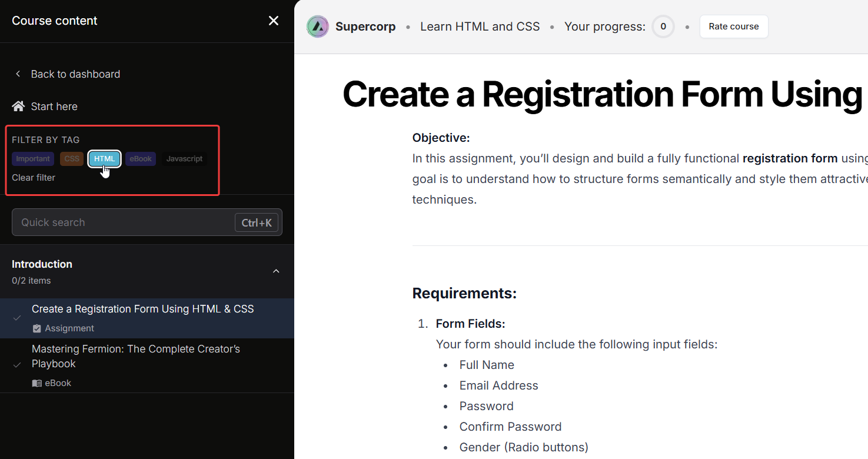
Task: Close the Course content sidebar
Action: pos(274,21)
